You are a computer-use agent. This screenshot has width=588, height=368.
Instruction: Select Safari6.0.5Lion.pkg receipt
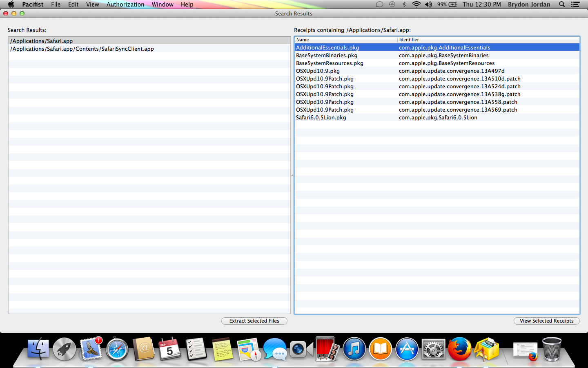pyautogui.click(x=437, y=117)
